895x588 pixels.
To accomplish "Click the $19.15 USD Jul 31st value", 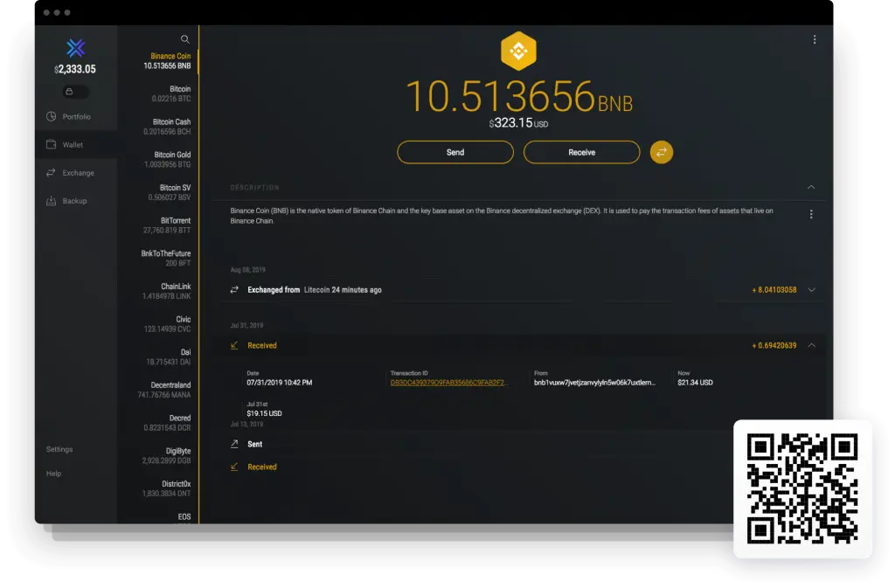I will pos(264,413).
